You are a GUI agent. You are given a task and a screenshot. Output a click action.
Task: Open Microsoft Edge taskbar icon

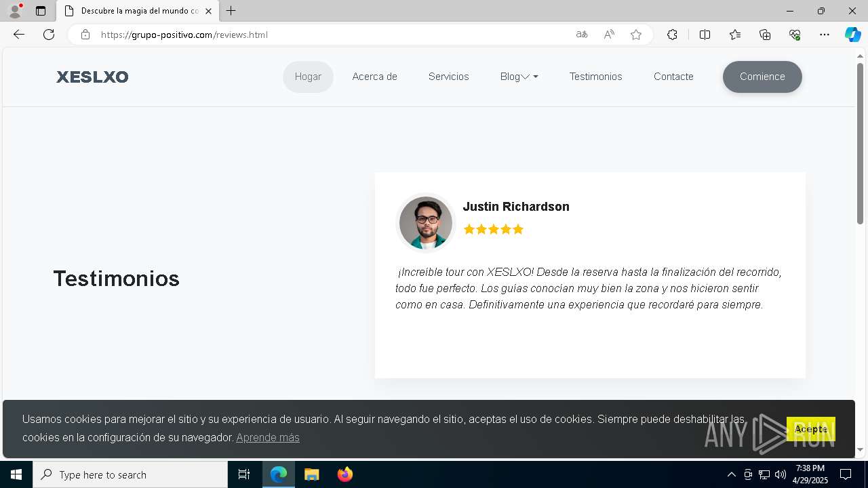tap(279, 474)
